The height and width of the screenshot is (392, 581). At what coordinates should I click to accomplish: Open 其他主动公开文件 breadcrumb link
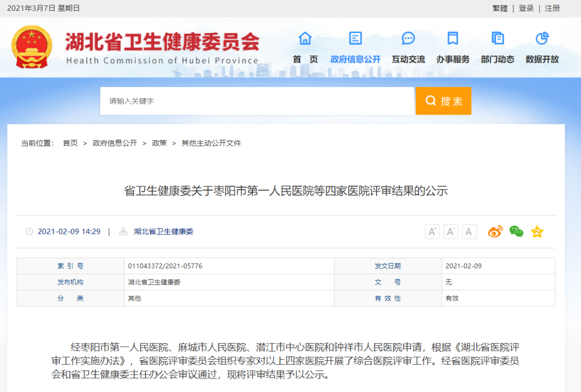click(211, 143)
